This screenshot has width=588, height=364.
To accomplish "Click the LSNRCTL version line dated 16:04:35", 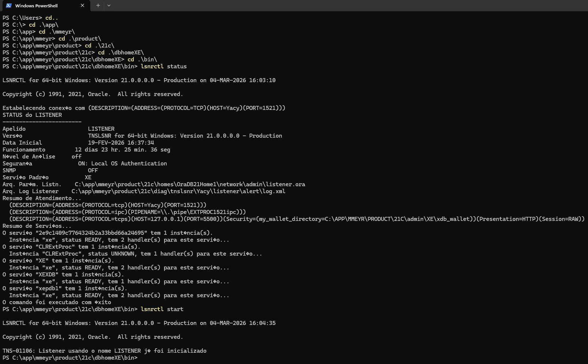I will pyautogui.click(x=139, y=323).
